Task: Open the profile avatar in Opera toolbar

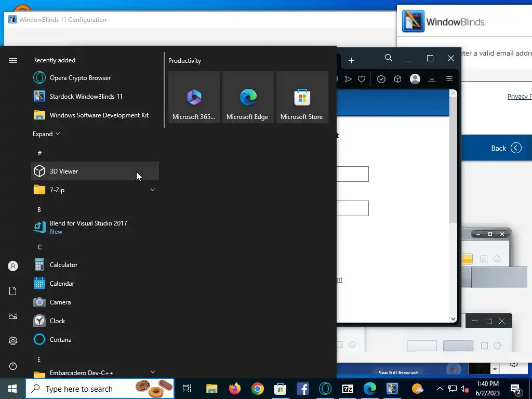Action: point(415,79)
